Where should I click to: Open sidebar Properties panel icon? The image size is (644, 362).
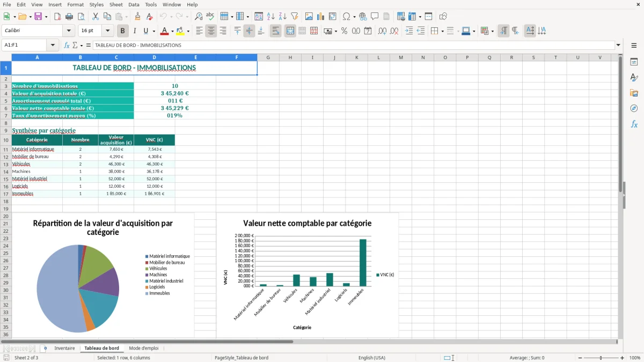pyautogui.click(x=634, y=62)
